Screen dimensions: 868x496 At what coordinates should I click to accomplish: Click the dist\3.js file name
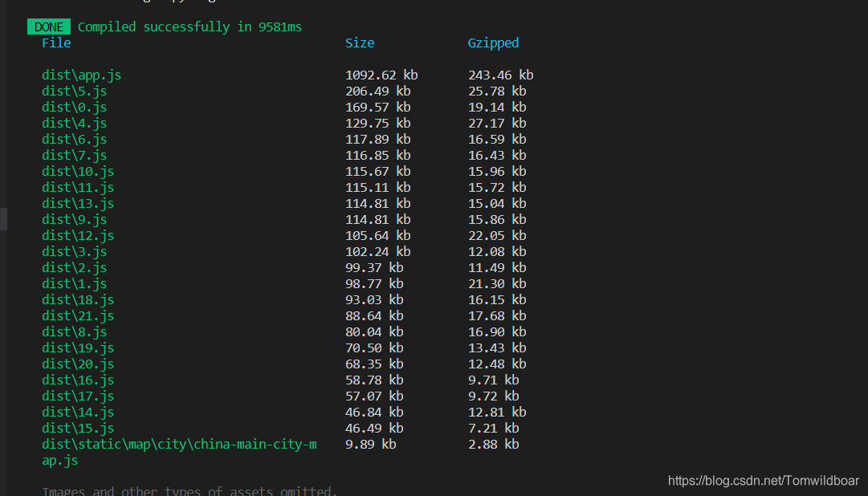point(74,251)
